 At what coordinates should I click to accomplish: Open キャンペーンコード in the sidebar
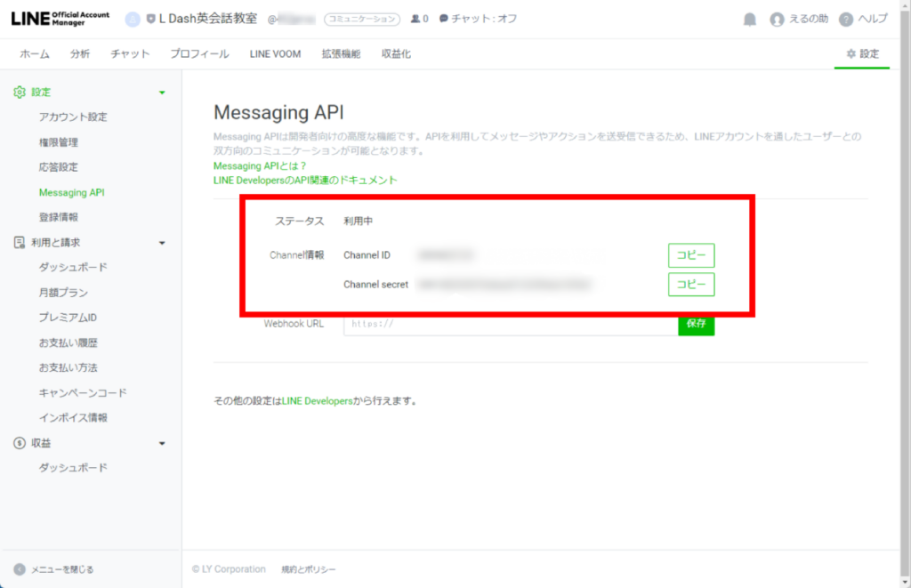[x=83, y=393]
